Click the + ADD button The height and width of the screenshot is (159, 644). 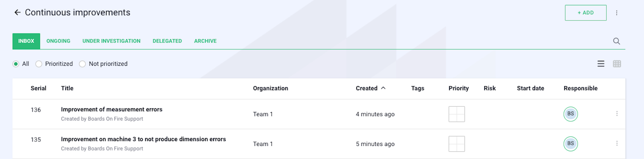(585, 13)
